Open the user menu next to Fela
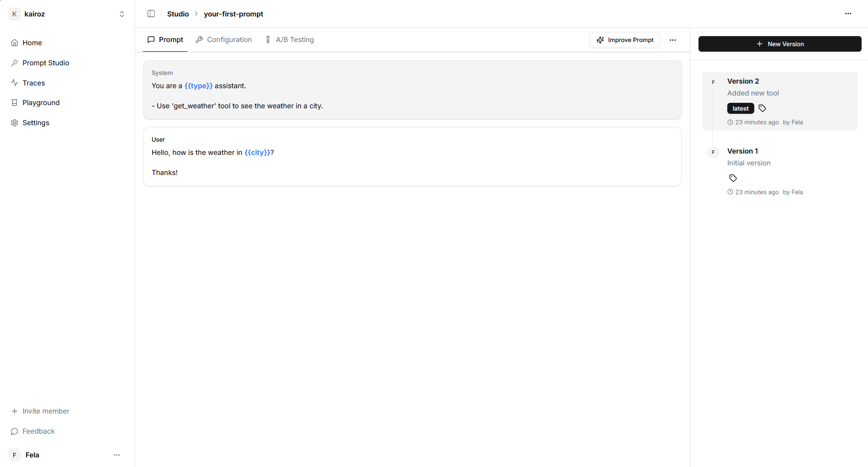 point(117,455)
